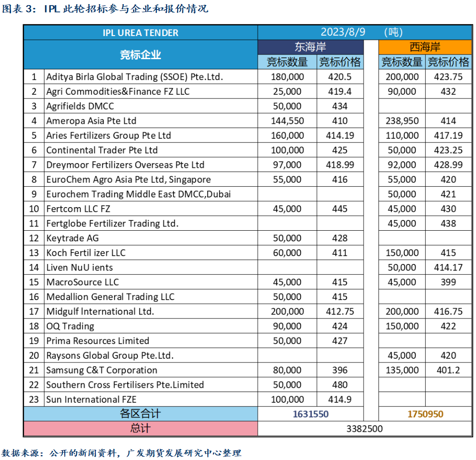The image size is (476, 460).
Task: Click the grand total value 3382500
Action: pos(364,429)
